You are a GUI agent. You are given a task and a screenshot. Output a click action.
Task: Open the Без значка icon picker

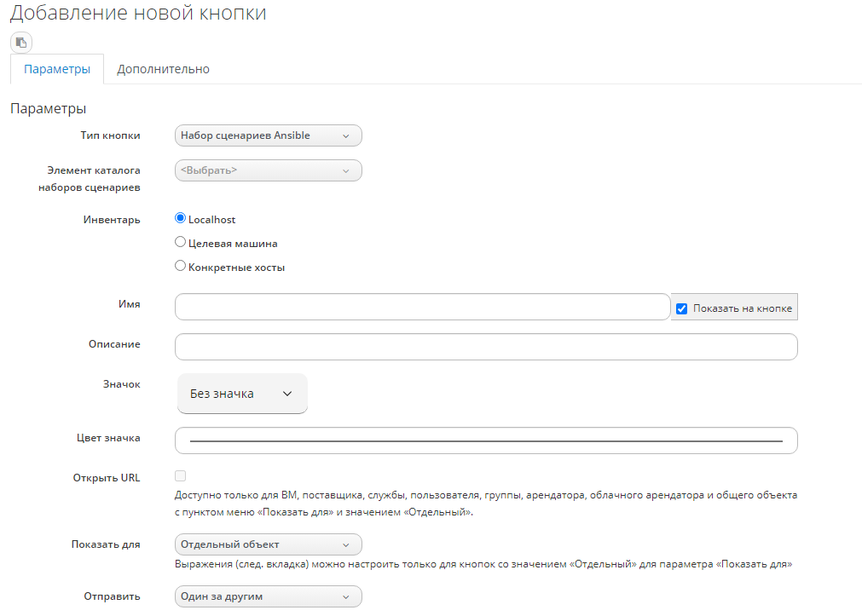click(242, 394)
